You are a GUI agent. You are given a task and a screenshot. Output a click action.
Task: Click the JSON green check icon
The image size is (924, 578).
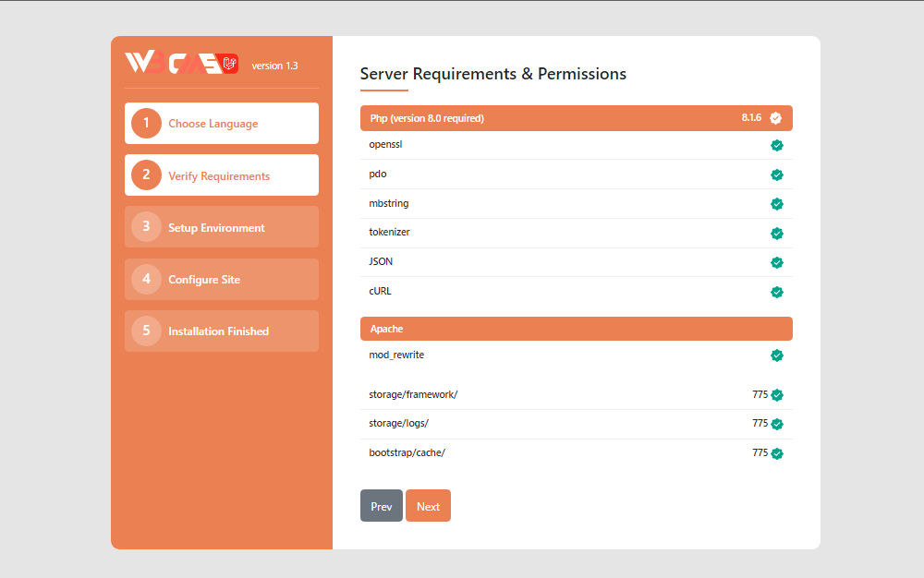(777, 263)
